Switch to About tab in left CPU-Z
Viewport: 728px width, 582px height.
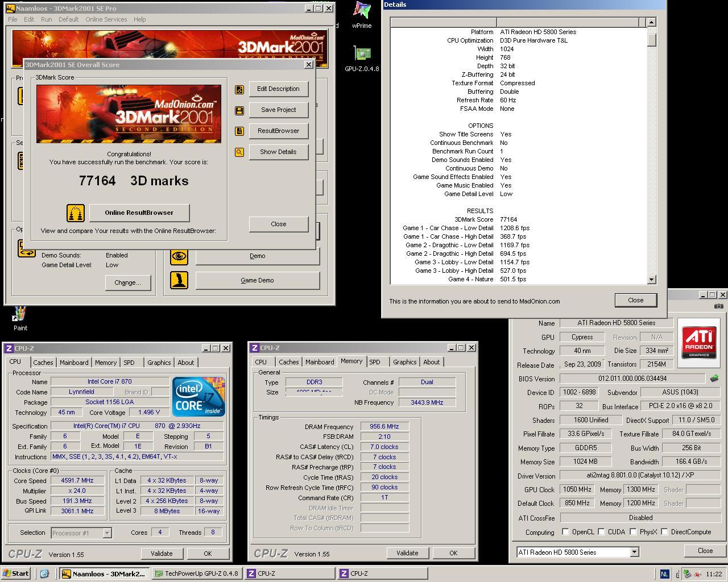coord(186,363)
